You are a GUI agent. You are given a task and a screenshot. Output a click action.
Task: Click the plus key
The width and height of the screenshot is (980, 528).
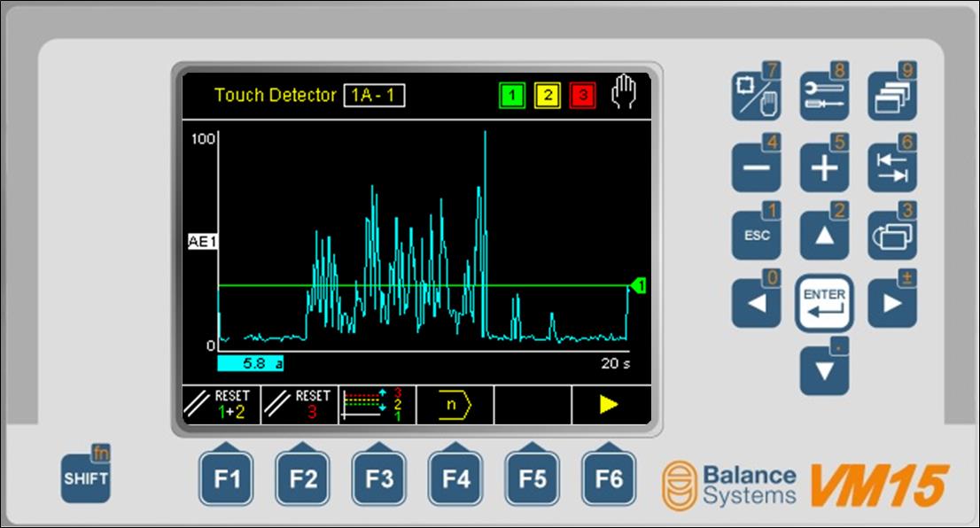(824, 164)
